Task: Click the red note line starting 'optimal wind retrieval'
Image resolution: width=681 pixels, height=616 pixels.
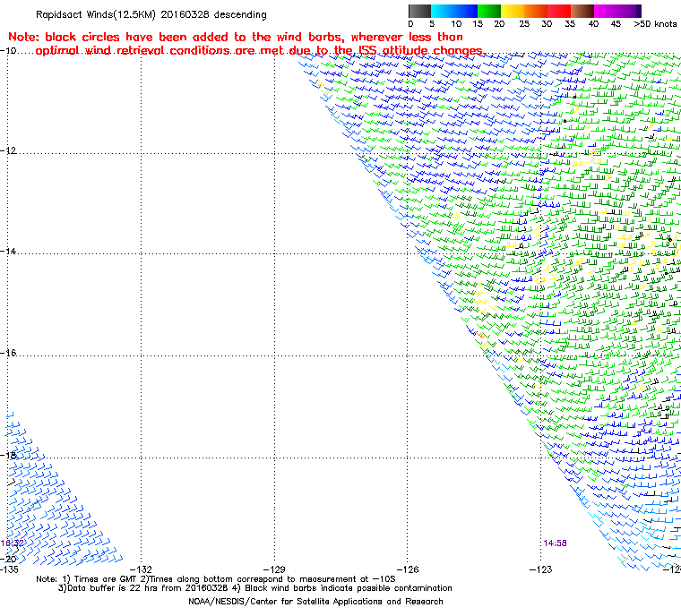Action: tap(261, 51)
